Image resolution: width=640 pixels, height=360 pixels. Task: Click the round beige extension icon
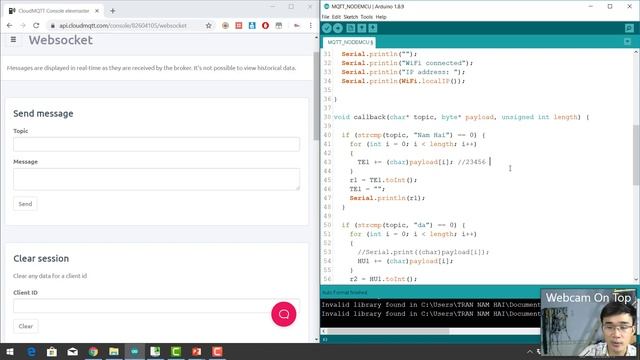[x=225, y=25]
